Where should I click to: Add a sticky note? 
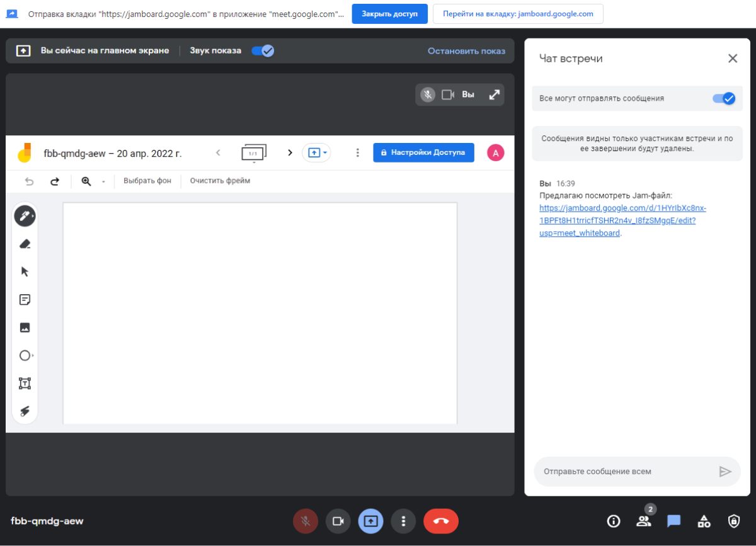tap(25, 300)
